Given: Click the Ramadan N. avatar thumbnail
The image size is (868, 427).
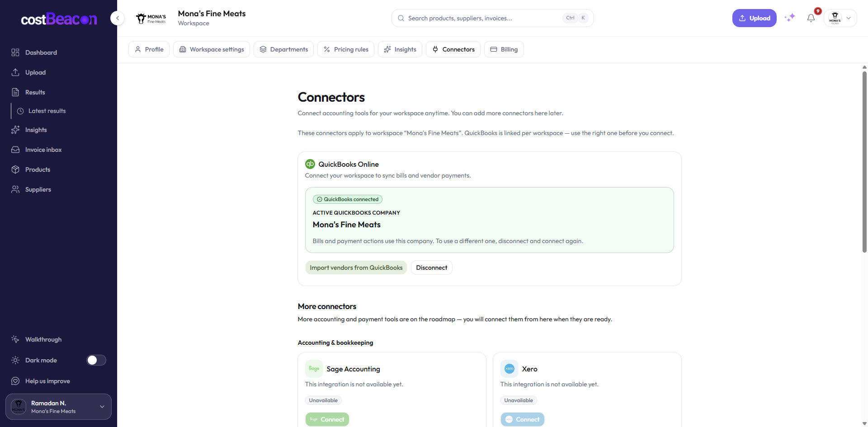Looking at the screenshot, I should (19, 407).
